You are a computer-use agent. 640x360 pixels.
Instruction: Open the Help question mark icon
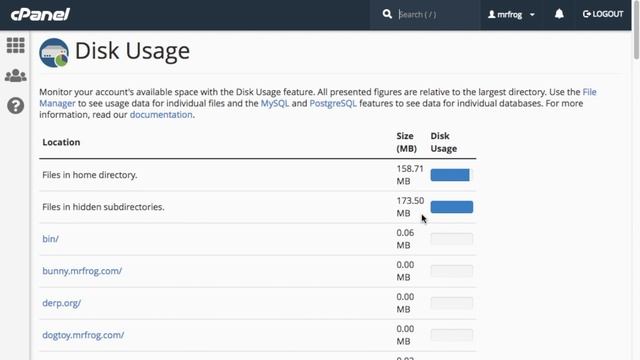16,106
